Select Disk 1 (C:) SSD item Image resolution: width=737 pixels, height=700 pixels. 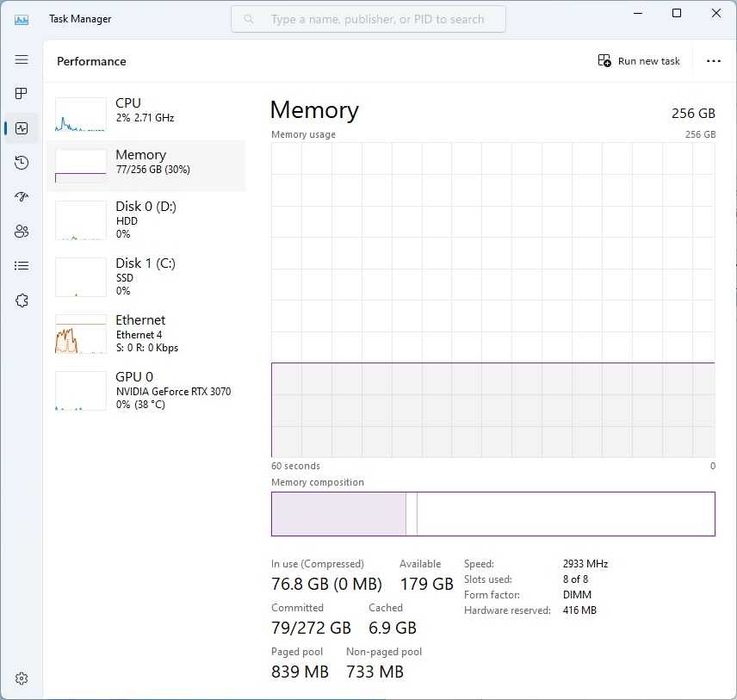pos(146,276)
